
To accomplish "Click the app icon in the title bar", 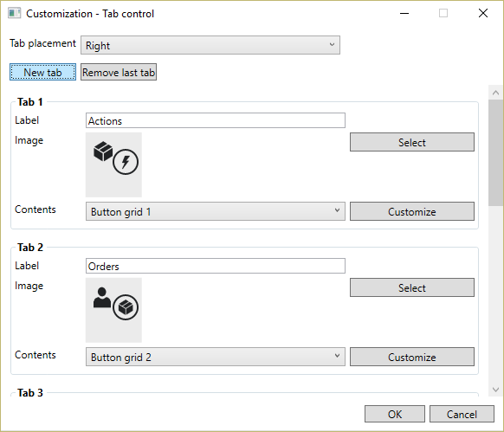I will click(15, 14).
